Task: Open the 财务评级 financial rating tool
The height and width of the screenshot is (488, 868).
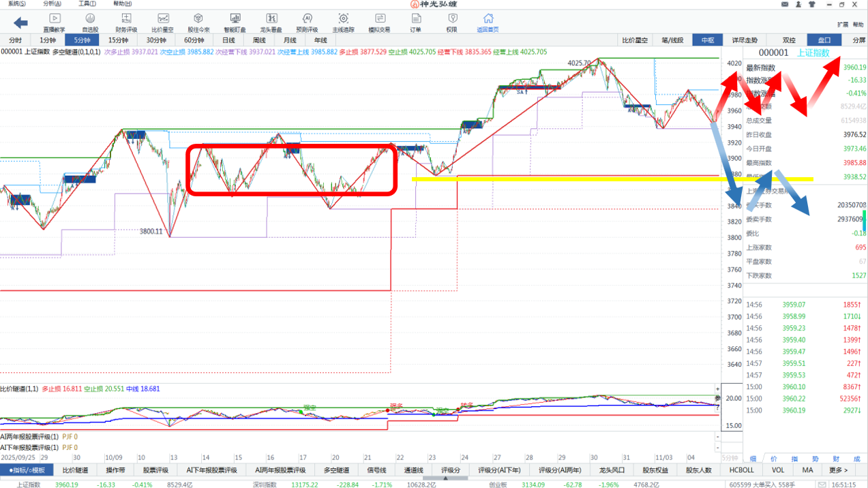Action: coord(126,22)
